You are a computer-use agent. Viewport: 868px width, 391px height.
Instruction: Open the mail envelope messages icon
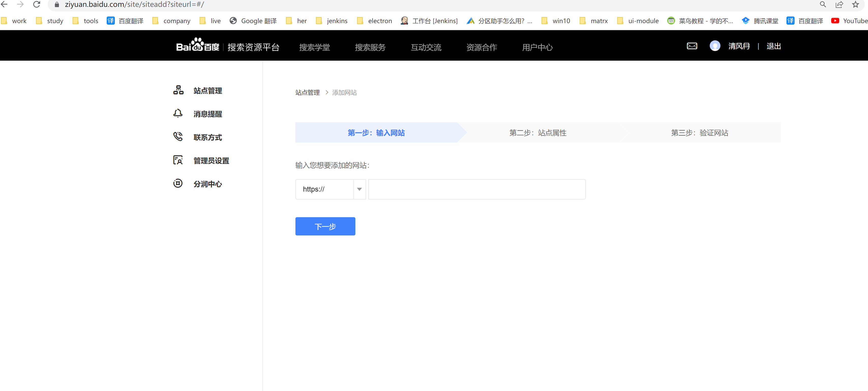point(692,46)
